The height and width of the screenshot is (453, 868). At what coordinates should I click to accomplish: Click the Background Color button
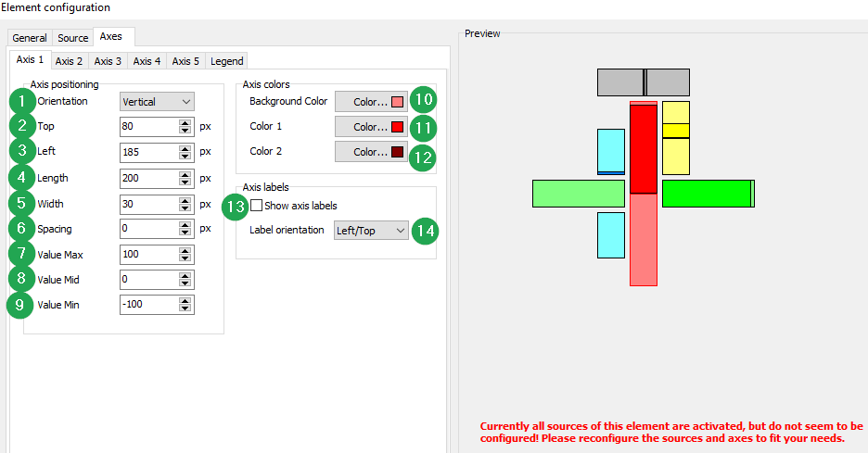tap(370, 102)
